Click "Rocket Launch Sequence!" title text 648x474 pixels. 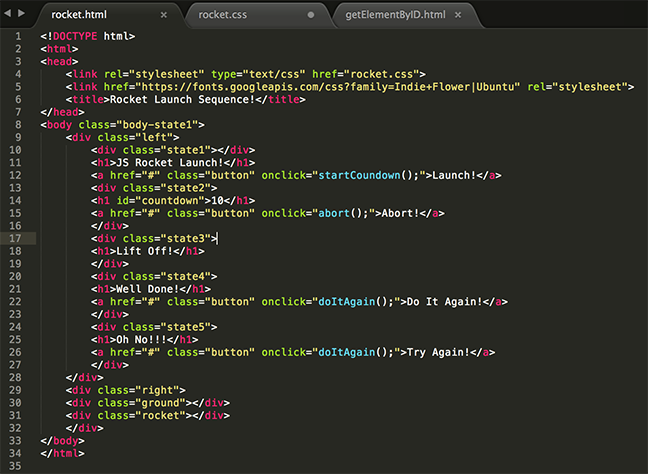pos(182,100)
